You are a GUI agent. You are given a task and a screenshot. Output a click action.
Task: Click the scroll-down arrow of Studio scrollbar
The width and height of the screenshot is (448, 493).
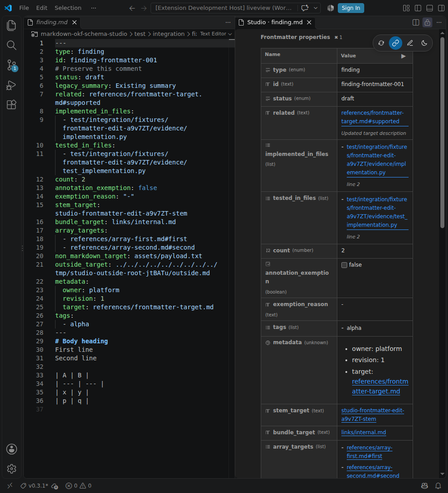[442, 474]
